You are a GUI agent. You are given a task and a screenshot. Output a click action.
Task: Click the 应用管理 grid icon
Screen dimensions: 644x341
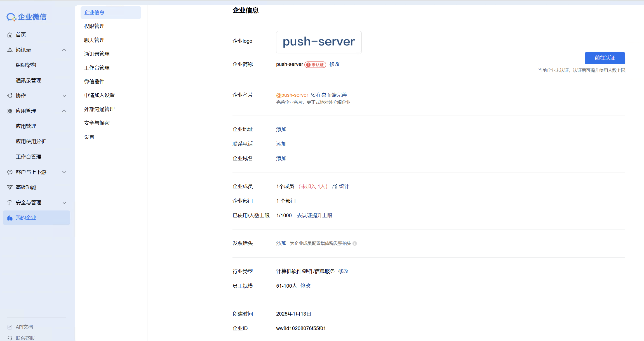[x=10, y=111]
